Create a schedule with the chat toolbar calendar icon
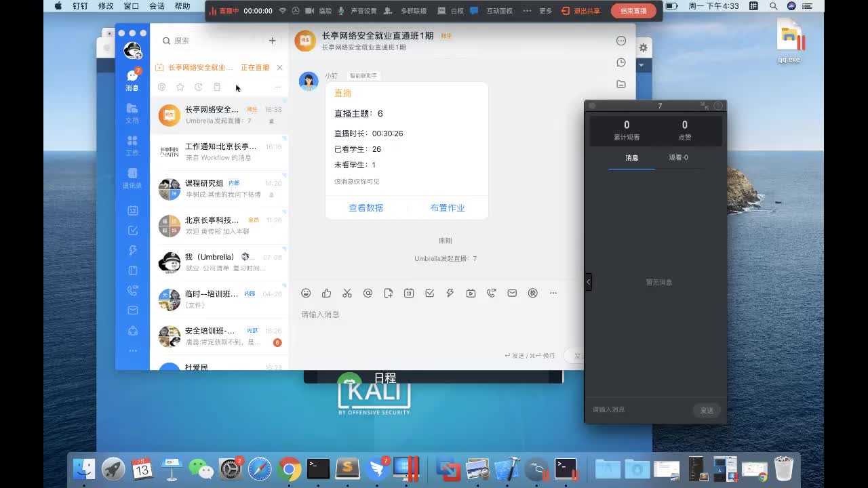This screenshot has width=868, height=488. point(409,293)
